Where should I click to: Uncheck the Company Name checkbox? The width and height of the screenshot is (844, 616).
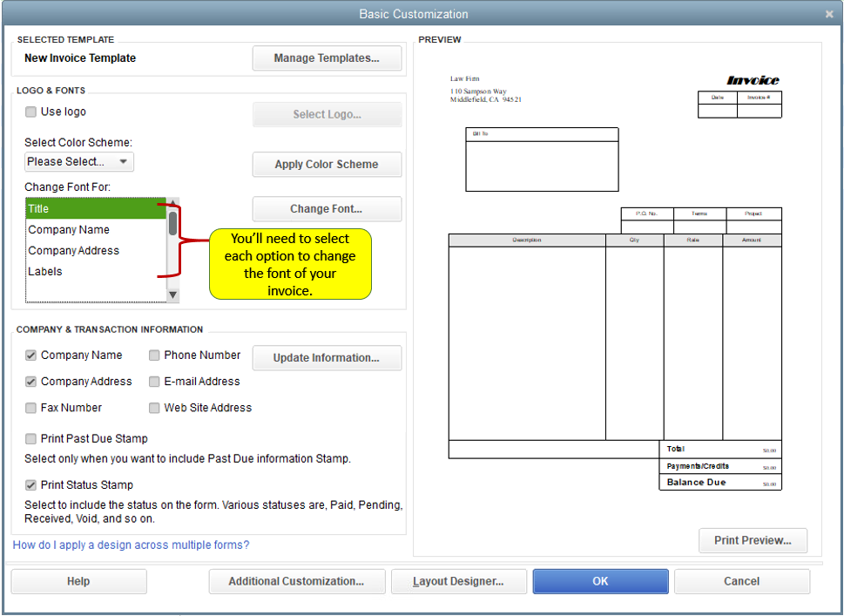30,355
